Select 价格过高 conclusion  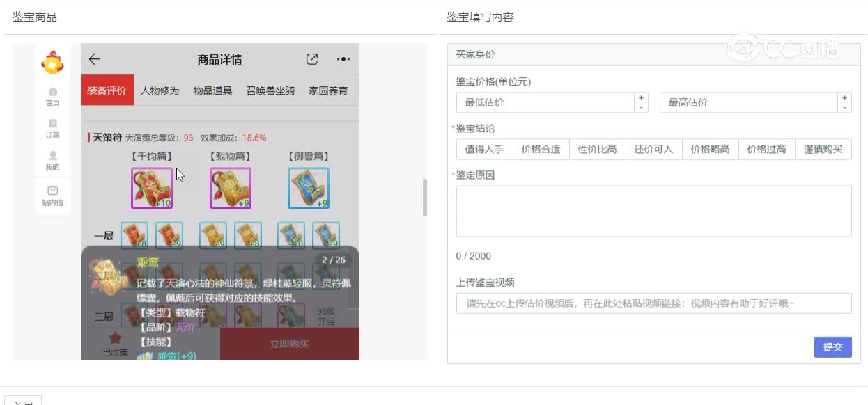point(766,149)
